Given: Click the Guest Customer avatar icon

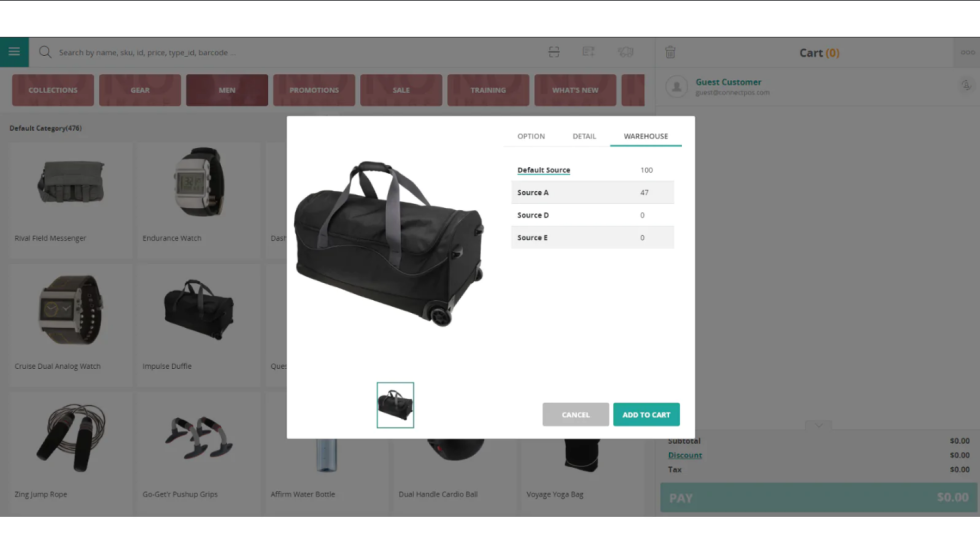Looking at the screenshot, I should click(x=677, y=87).
